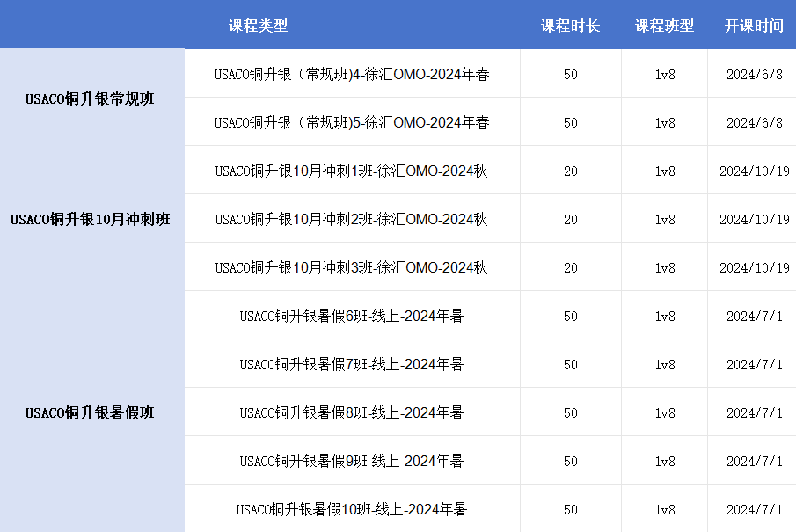Select duration 50 in 常规班)4 row
This screenshot has height=532, width=796.
[571, 75]
